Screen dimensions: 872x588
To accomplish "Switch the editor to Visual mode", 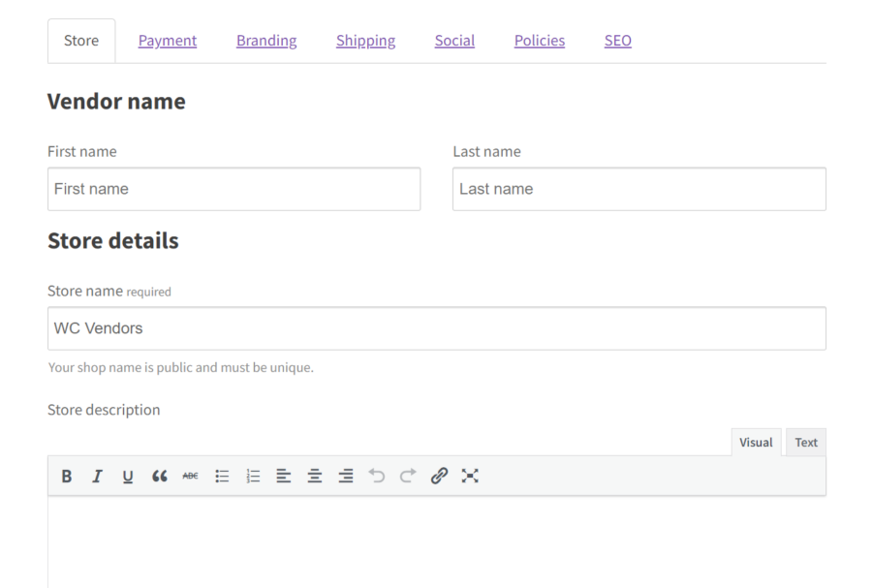I will coord(756,442).
